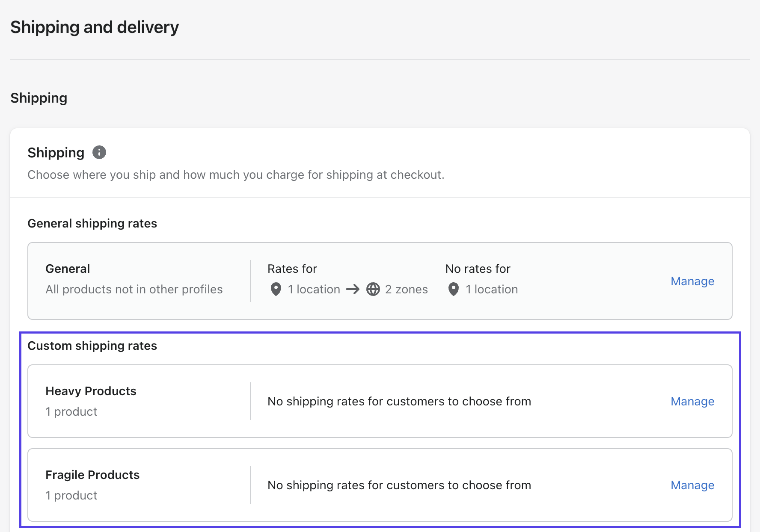
Task: Select the Heavy Products profile title
Action: [x=91, y=391]
